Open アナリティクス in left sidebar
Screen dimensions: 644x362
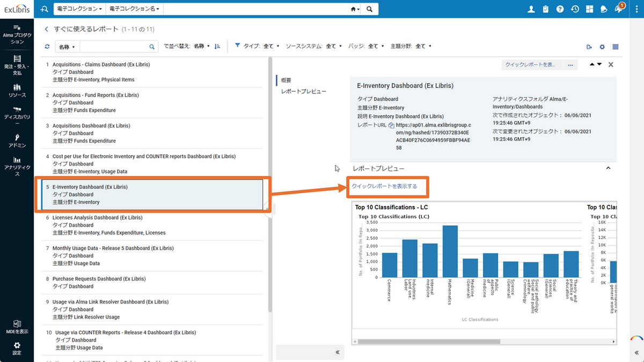pyautogui.click(x=17, y=166)
